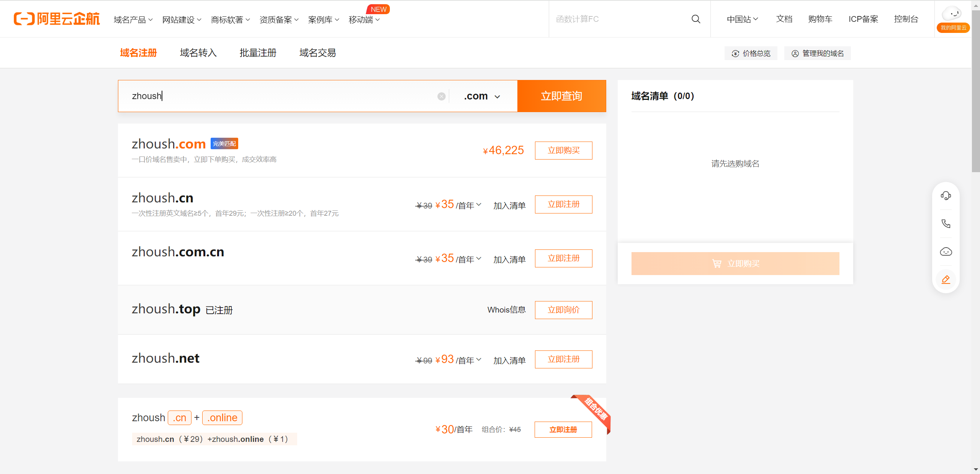The width and height of the screenshot is (980, 474).
Task: Click the domain list 立即购买 cart button
Action: tap(735, 264)
